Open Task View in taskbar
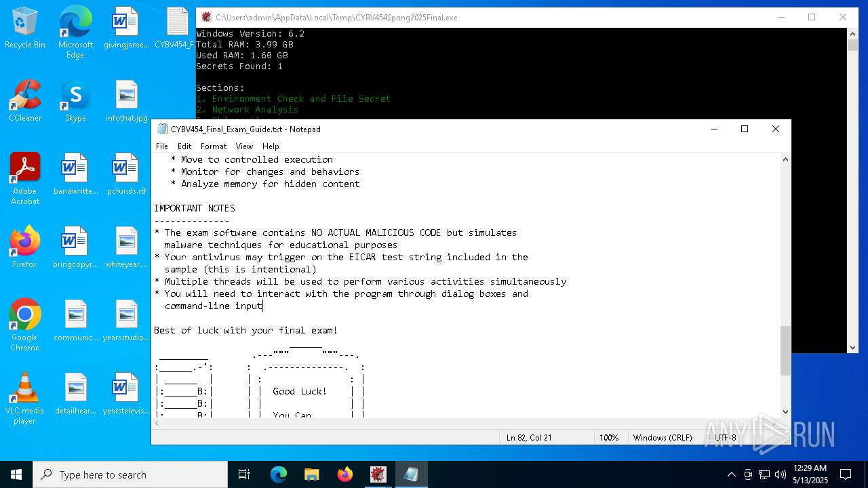This screenshot has width=868, height=488. (x=244, y=474)
